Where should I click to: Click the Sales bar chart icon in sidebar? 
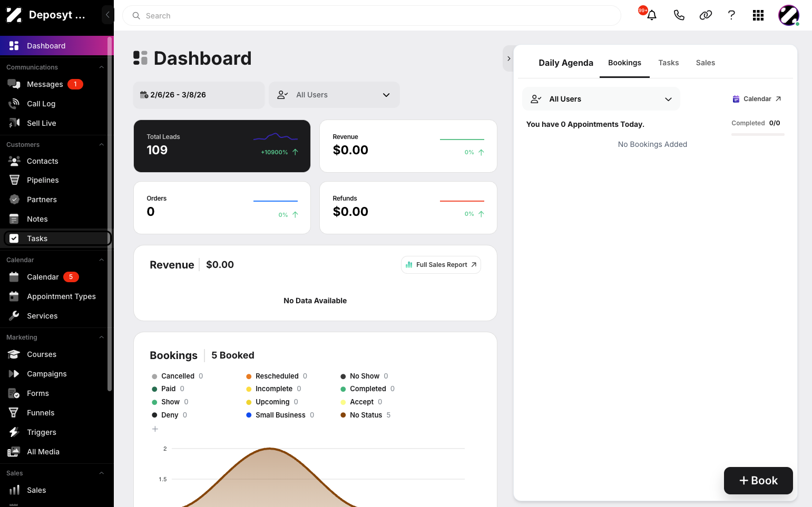(x=14, y=490)
